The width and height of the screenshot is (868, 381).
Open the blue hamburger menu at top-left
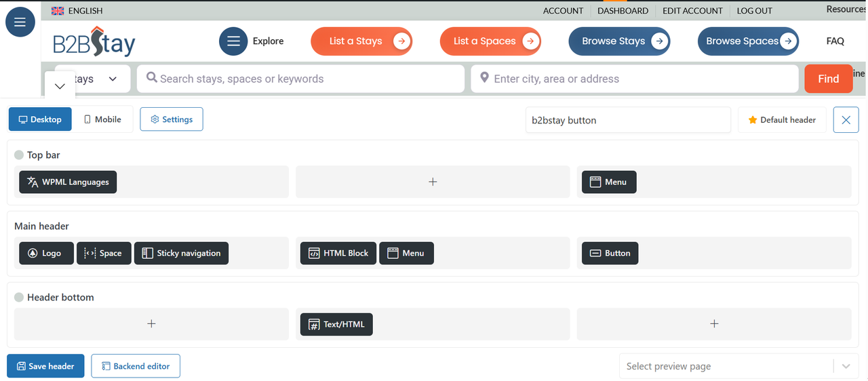[x=20, y=22]
